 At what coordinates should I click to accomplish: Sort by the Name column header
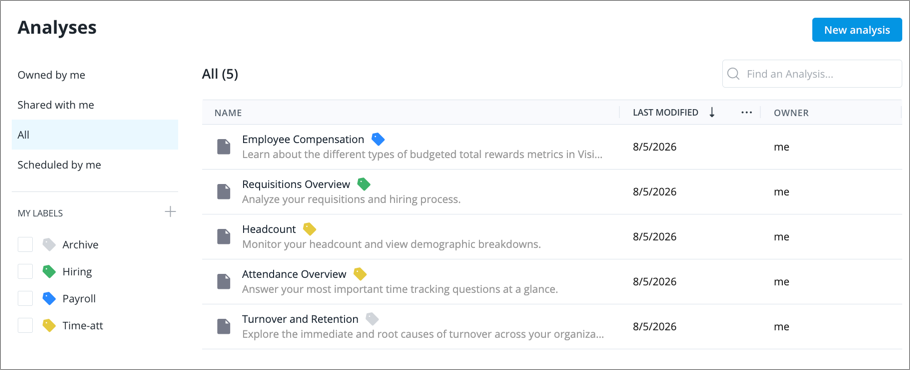tap(228, 113)
